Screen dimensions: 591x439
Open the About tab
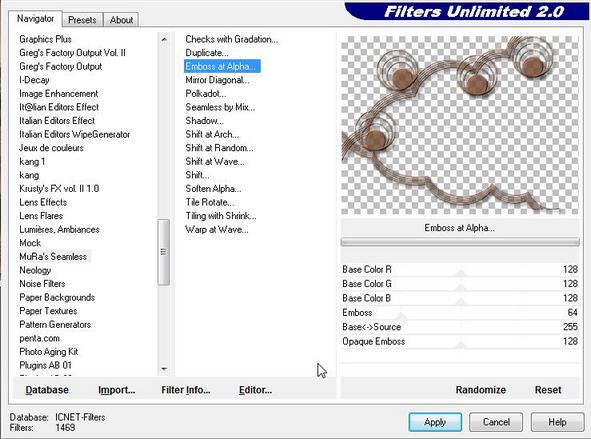[121, 20]
